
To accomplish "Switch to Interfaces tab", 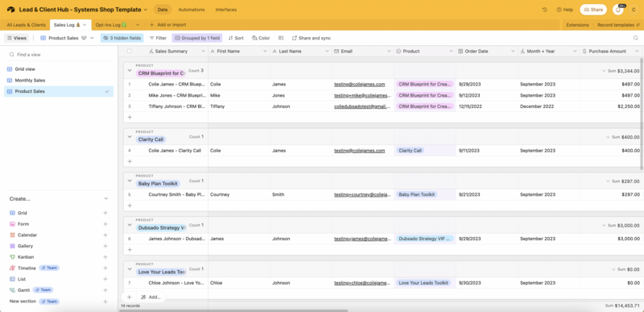I will tap(226, 10).
